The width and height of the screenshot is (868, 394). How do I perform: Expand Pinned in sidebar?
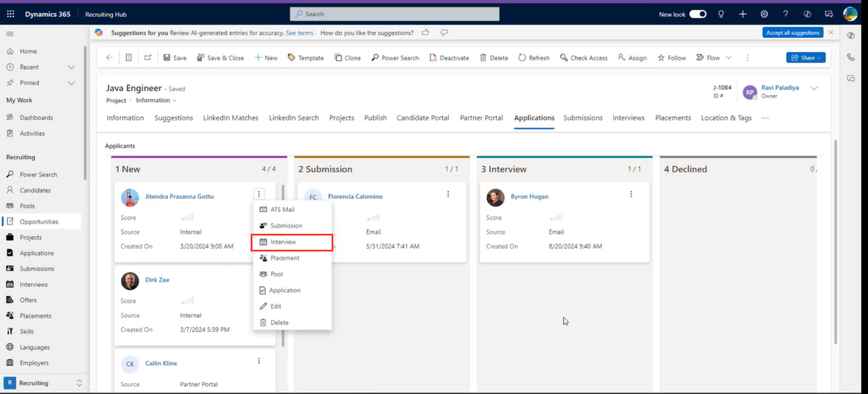(x=71, y=83)
